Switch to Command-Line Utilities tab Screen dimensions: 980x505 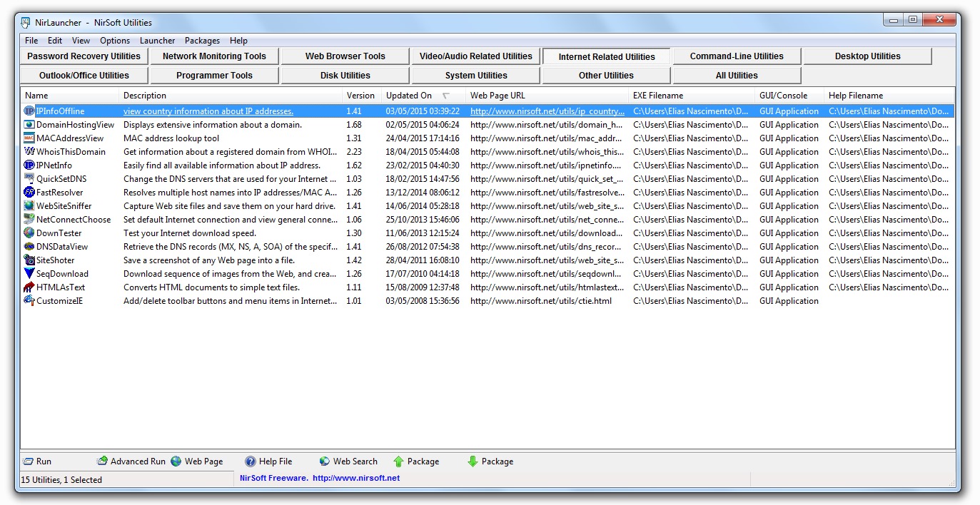coord(737,56)
